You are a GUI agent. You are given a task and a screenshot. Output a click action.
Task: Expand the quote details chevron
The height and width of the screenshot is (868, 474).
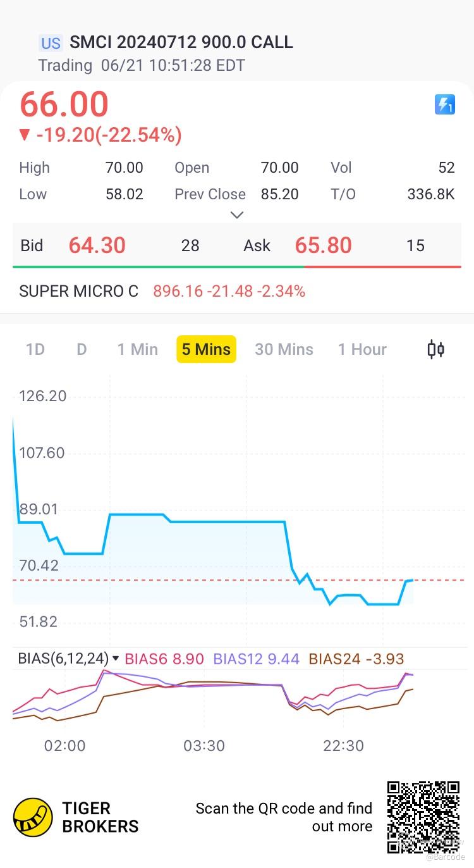[x=237, y=215]
